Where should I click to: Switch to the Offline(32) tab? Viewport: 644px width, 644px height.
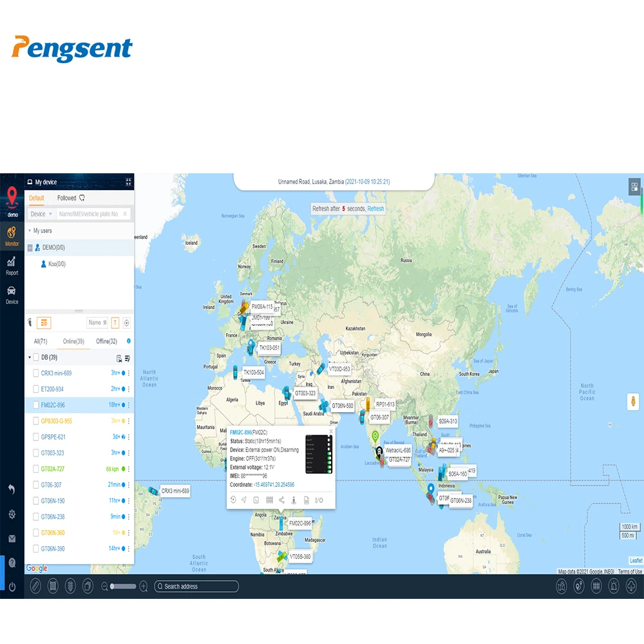click(105, 341)
